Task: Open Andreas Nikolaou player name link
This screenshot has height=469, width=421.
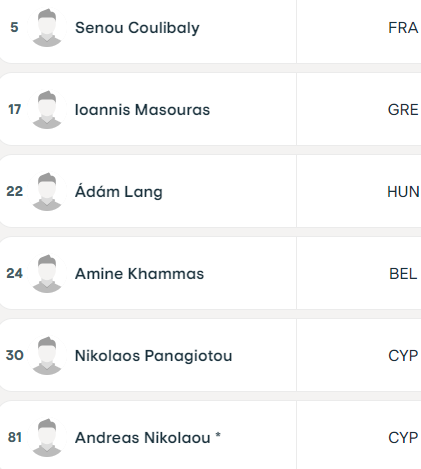Action: pos(143,438)
